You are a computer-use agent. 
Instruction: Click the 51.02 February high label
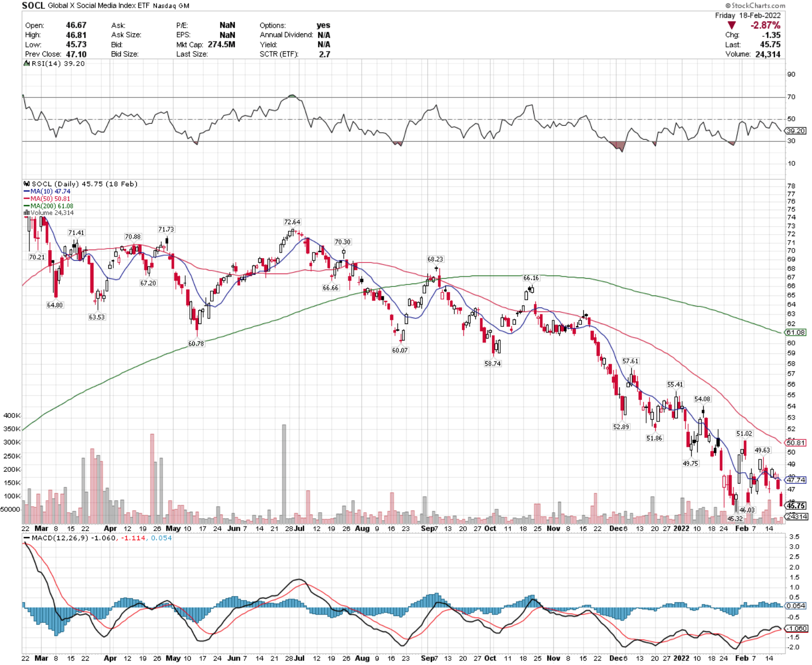click(744, 433)
